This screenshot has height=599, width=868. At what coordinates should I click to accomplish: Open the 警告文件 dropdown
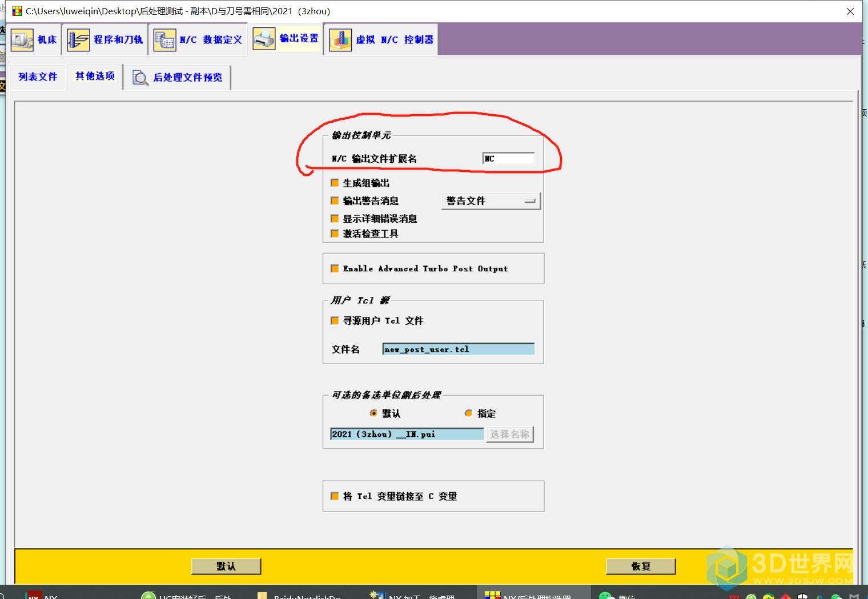pos(491,201)
